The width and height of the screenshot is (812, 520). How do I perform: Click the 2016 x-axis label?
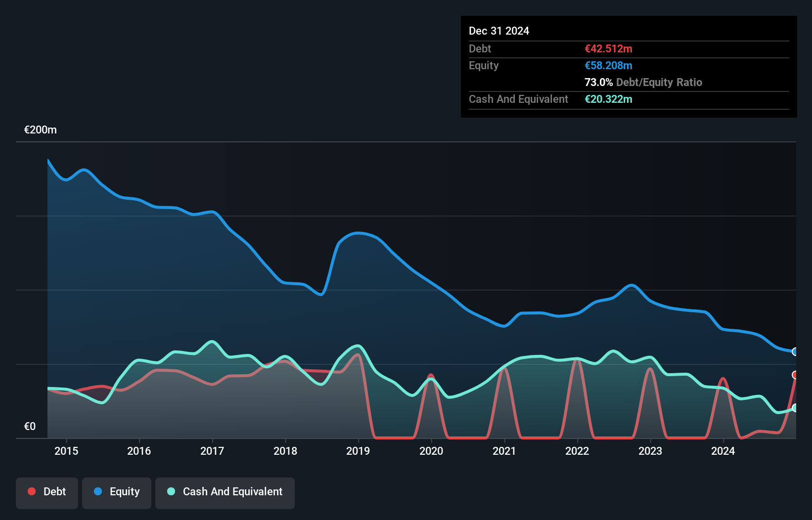(139, 451)
